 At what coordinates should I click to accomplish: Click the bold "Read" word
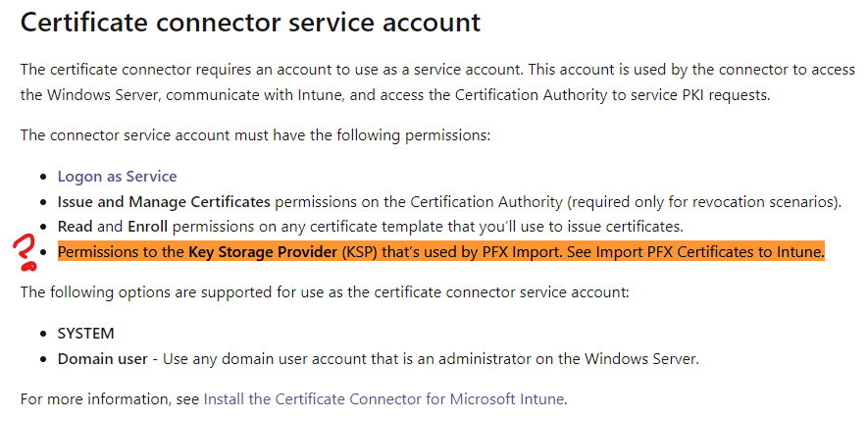point(76,227)
